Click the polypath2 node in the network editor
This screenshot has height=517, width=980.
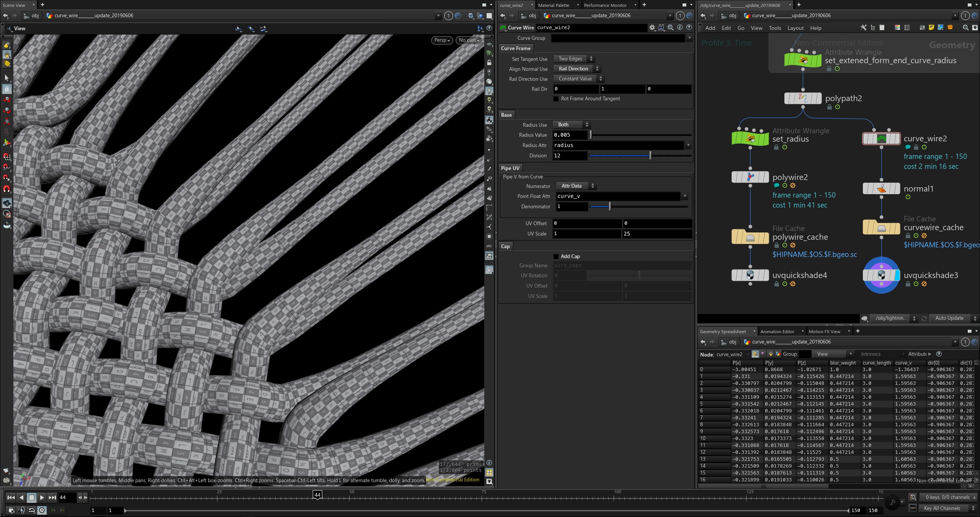coord(803,98)
